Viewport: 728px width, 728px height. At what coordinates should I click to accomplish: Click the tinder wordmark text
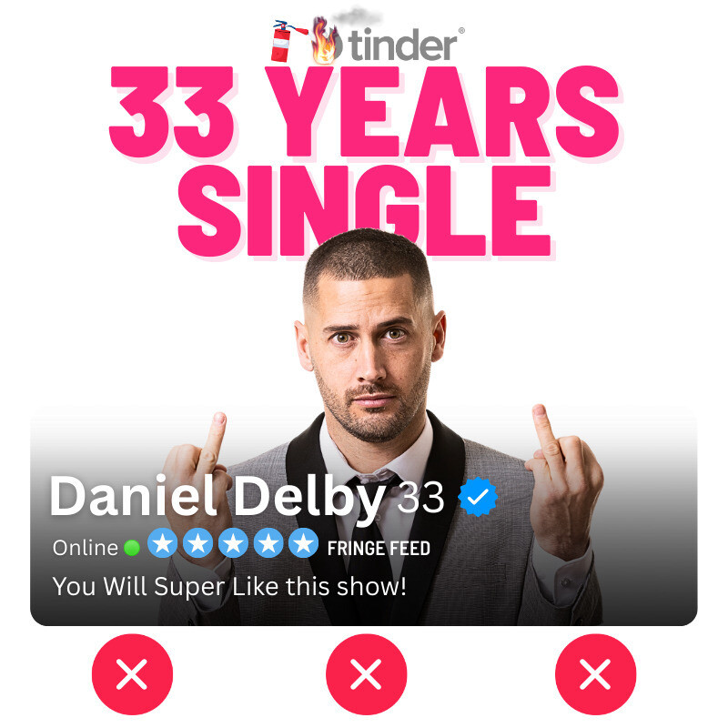(402, 45)
